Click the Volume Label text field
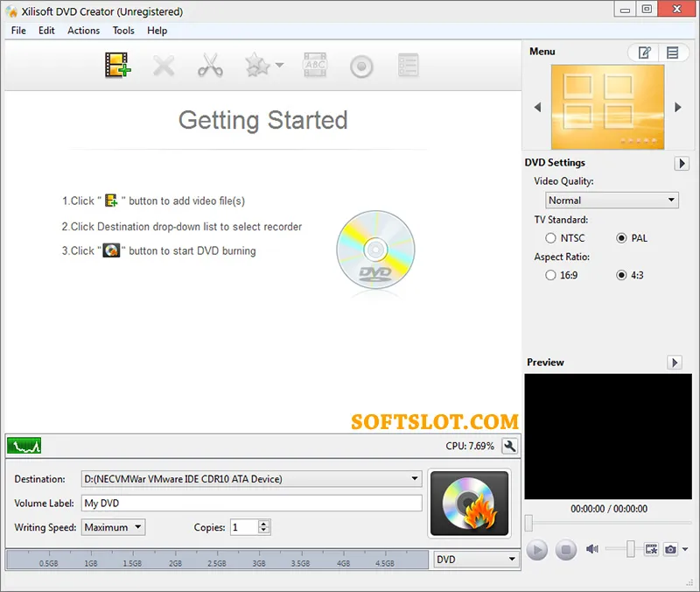This screenshot has height=592, width=700. pos(252,503)
